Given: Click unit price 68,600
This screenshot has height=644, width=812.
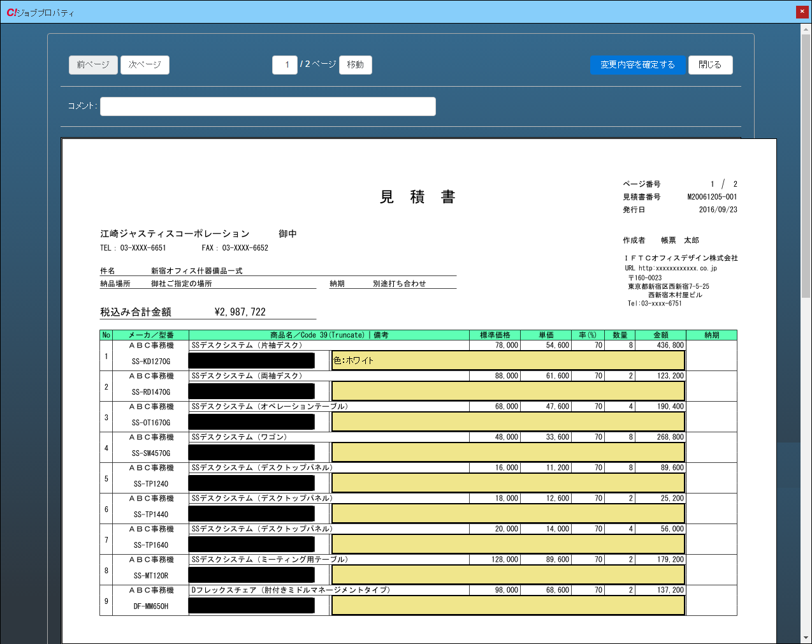Looking at the screenshot, I should point(558,590).
